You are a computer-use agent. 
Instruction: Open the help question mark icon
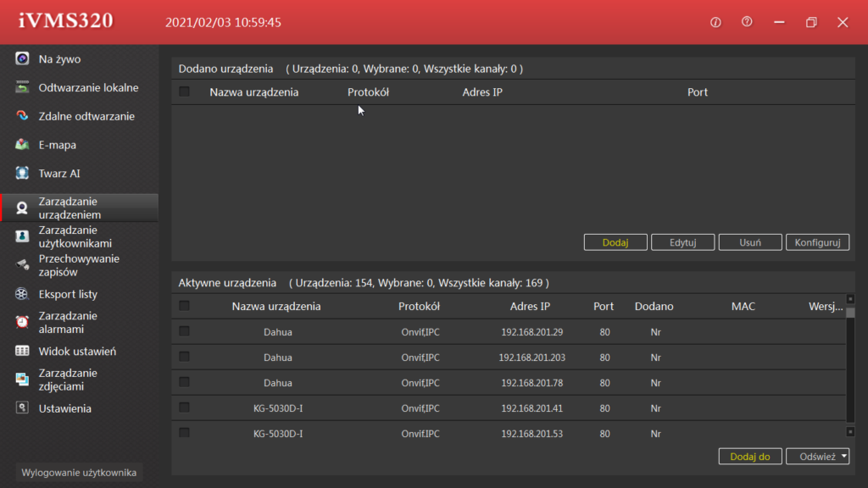[x=747, y=22]
